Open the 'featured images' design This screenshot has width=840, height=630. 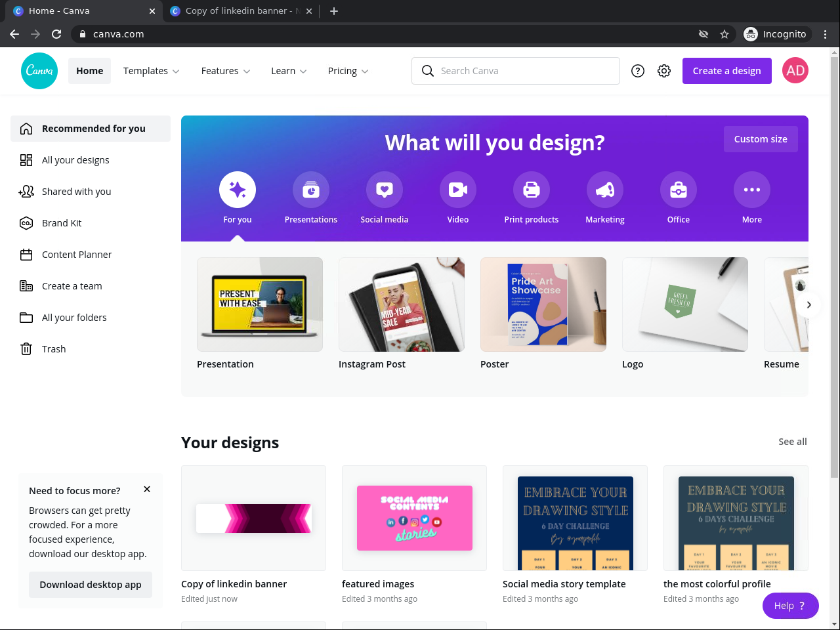414,518
